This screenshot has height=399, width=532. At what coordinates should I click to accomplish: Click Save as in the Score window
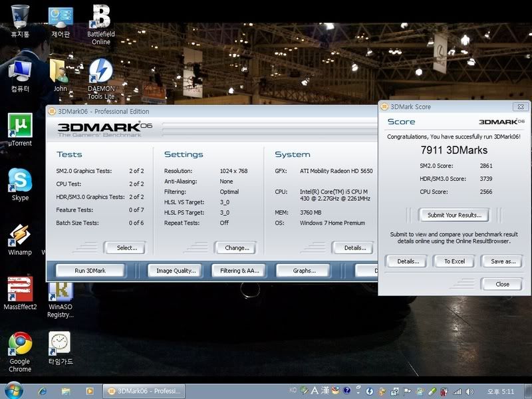pyautogui.click(x=503, y=261)
